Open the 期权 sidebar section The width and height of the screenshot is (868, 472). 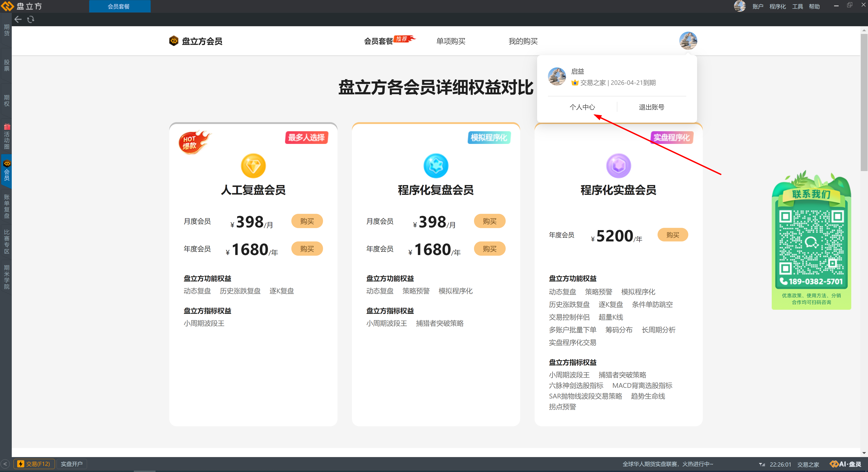tap(6, 100)
